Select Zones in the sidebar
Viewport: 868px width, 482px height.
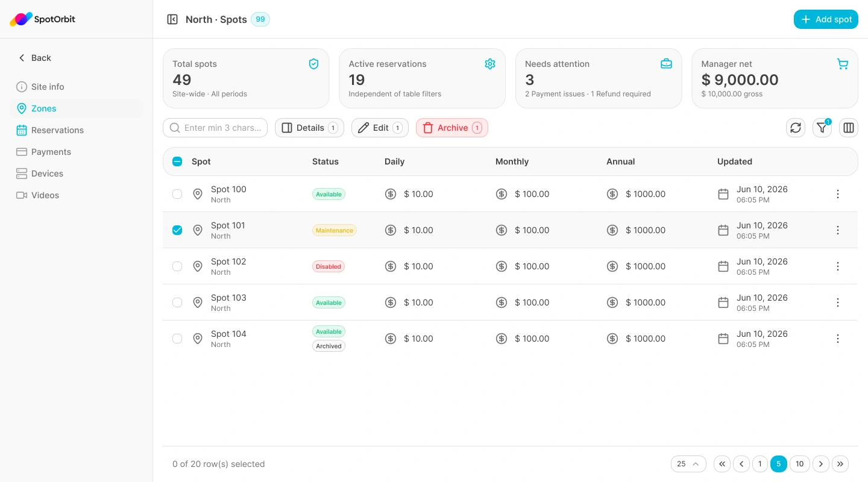pos(77,108)
